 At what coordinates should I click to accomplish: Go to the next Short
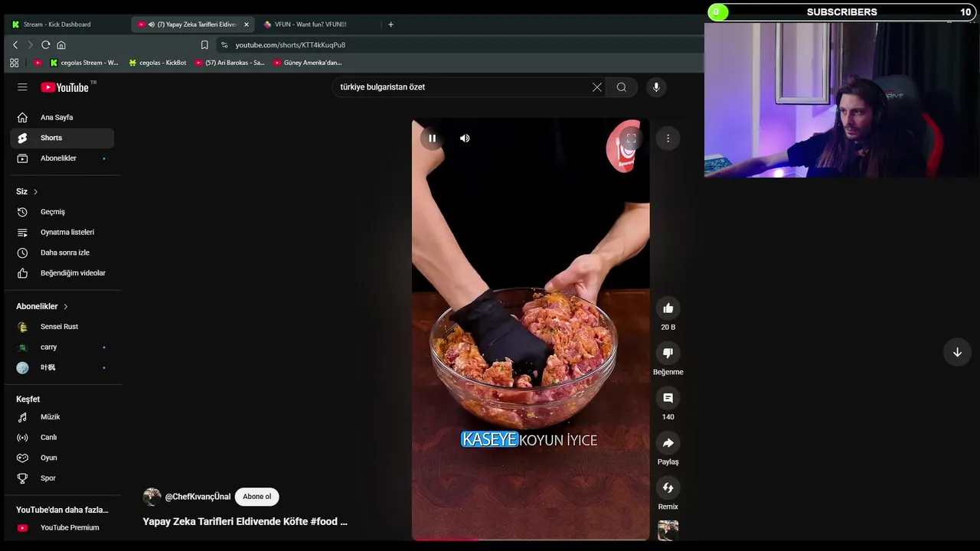pos(957,352)
